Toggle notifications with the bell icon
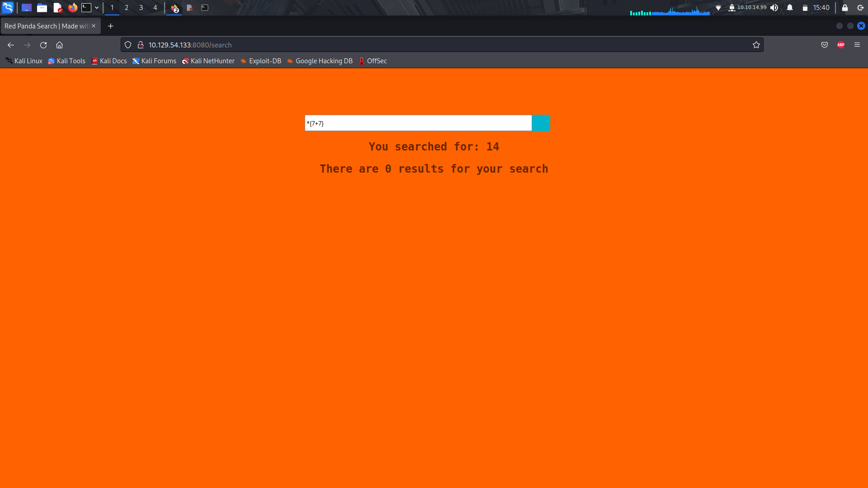 click(789, 8)
